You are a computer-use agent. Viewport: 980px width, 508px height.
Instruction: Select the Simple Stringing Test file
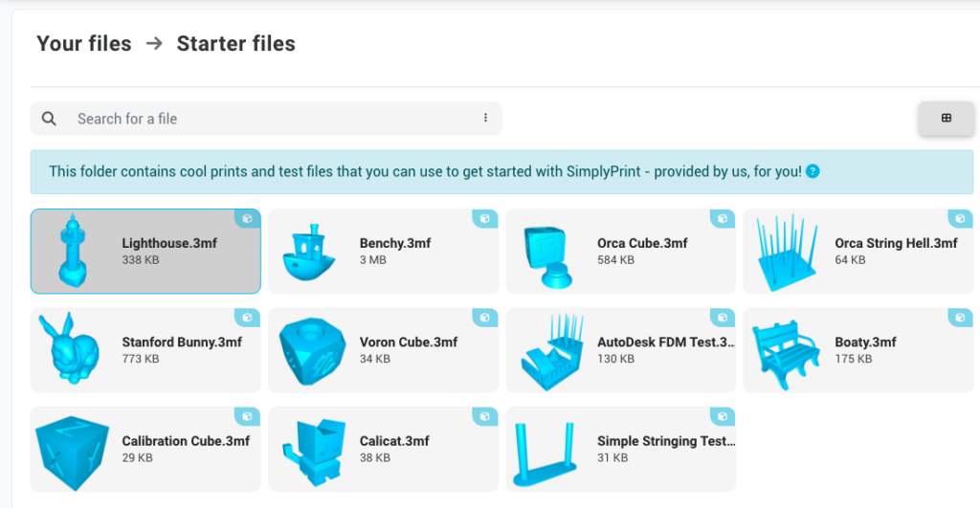tap(665, 441)
